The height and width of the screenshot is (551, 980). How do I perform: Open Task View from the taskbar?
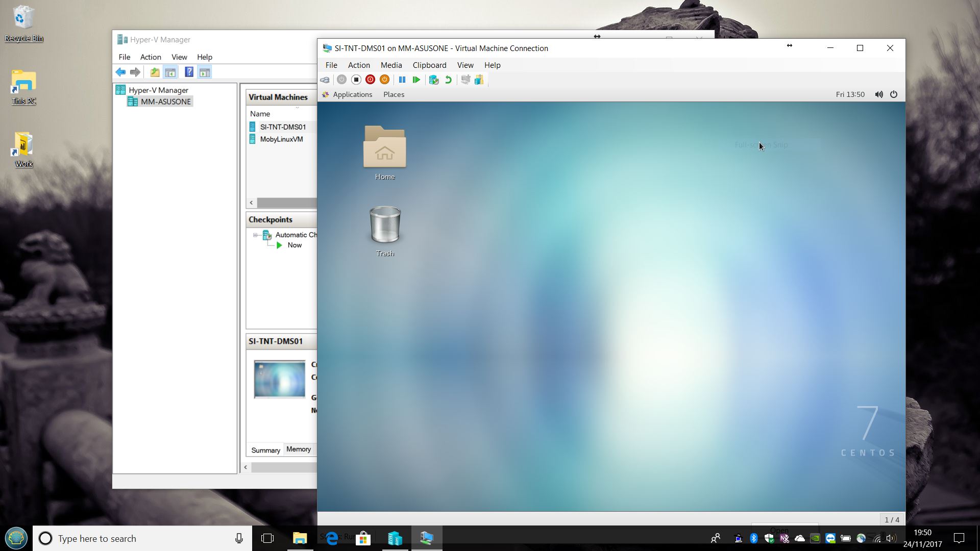267,538
